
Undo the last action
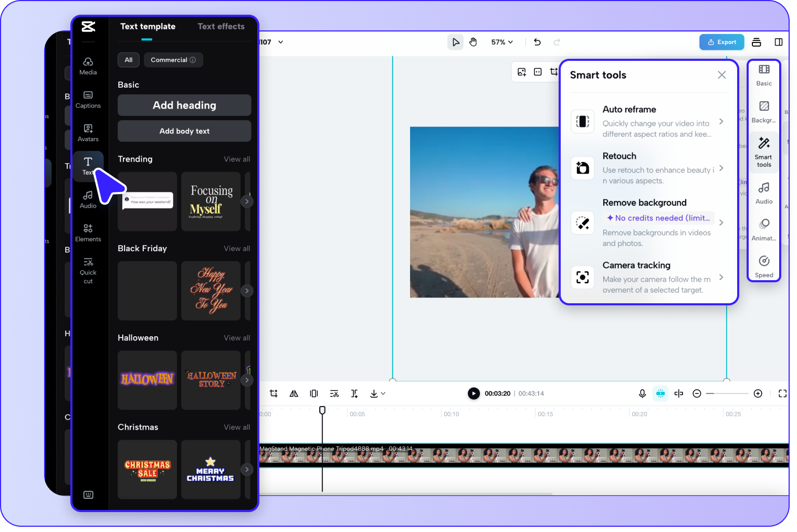pyautogui.click(x=537, y=42)
